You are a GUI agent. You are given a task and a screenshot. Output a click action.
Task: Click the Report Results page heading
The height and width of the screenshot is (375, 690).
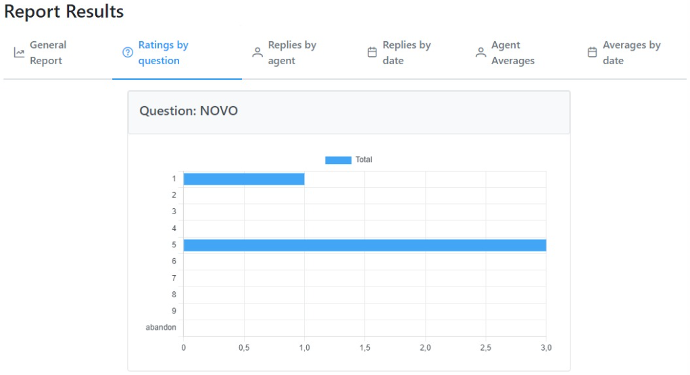click(x=64, y=11)
